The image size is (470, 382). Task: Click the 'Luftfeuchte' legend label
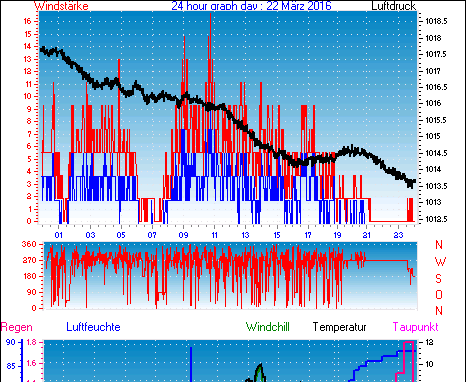tap(93, 327)
